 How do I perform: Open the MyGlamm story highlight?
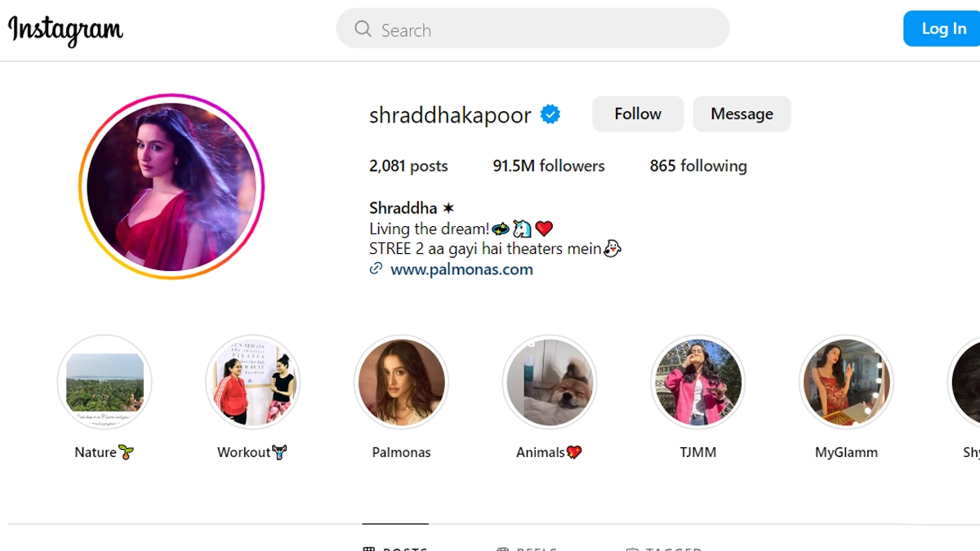click(846, 382)
